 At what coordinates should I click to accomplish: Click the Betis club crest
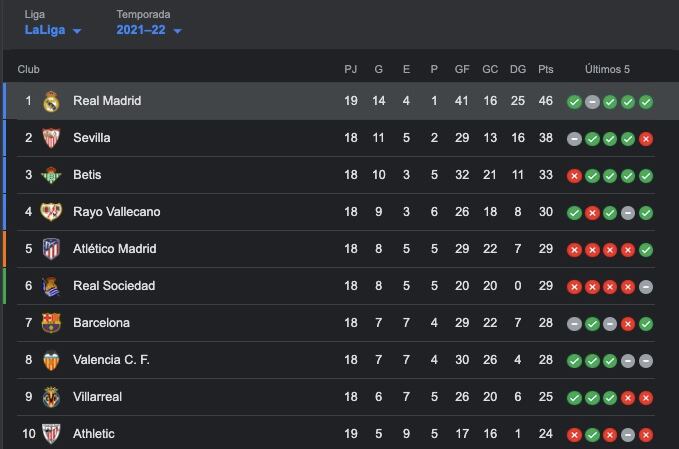coord(51,175)
